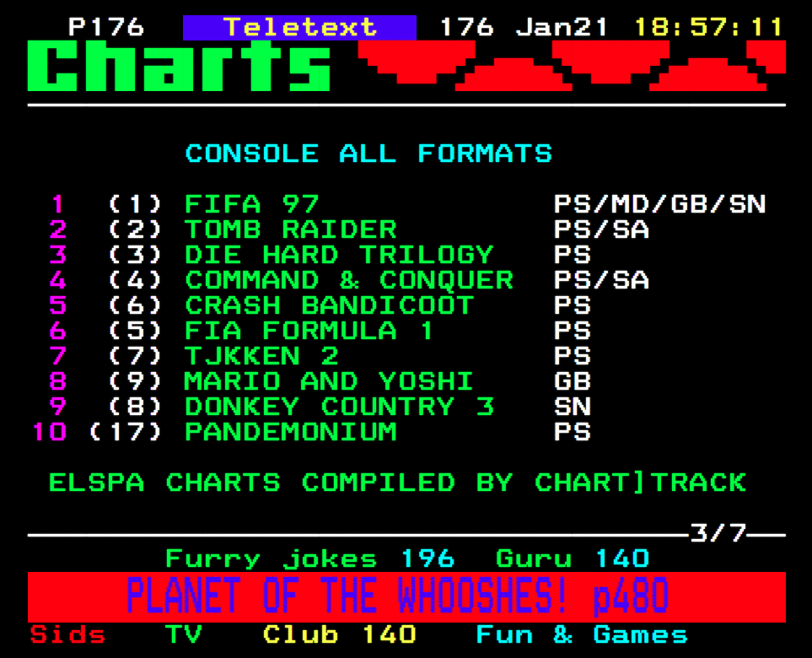Select the Teletext header label
The height and width of the screenshot is (658, 812).
pyautogui.click(x=300, y=27)
